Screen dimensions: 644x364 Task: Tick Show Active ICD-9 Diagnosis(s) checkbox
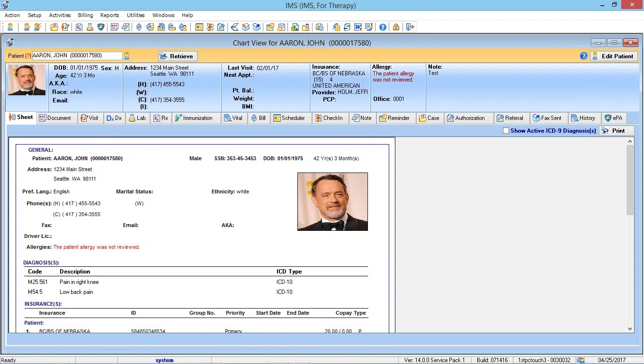click(x=506, y=131)
